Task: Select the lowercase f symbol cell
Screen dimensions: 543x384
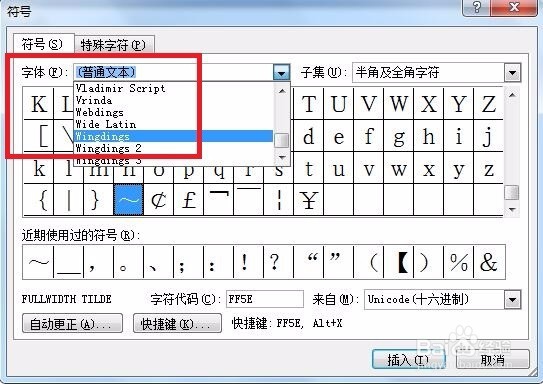Action: point(369,136)
